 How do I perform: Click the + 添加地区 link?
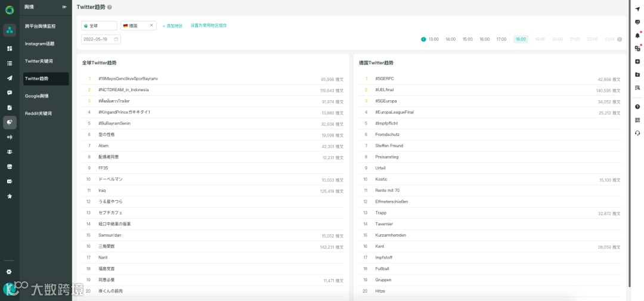point(172,26)
